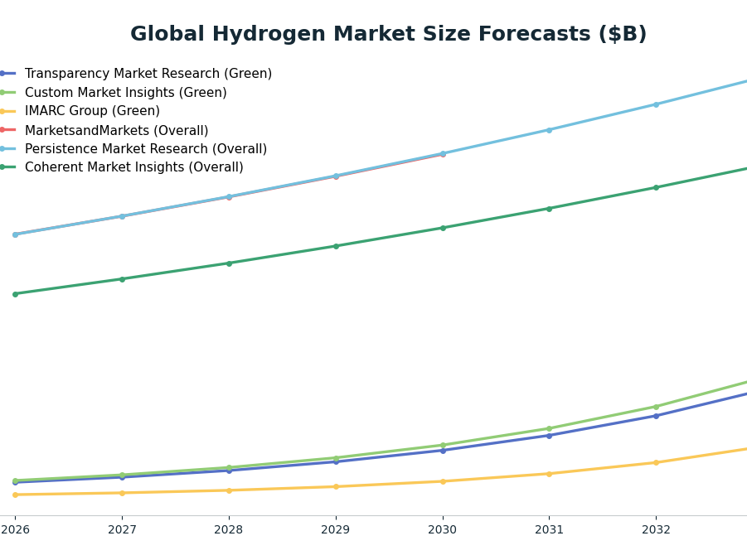Click the 2032 x-axis label
Screen dimensions: 747x560
coord(656,529)
